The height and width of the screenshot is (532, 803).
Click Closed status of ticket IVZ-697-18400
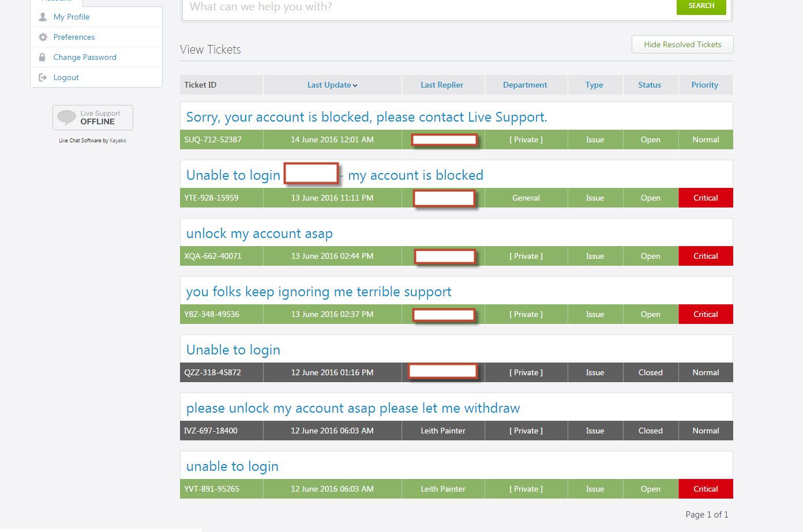pyautogui.click(x=650, y=431)
